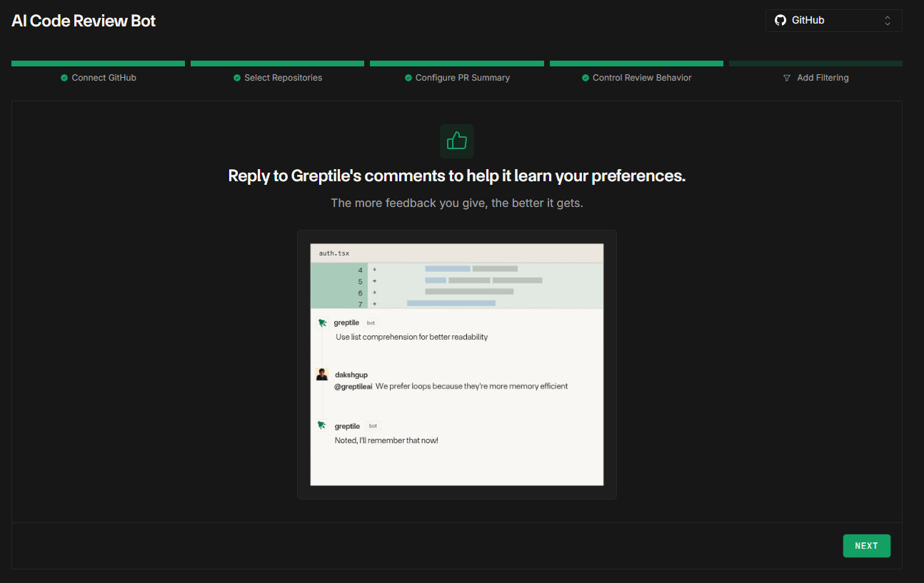Click greptile avatar beside 'Noted' reply
Viewport: 924px width, 583px height.
pyautogui.click(x=322, y=425)
